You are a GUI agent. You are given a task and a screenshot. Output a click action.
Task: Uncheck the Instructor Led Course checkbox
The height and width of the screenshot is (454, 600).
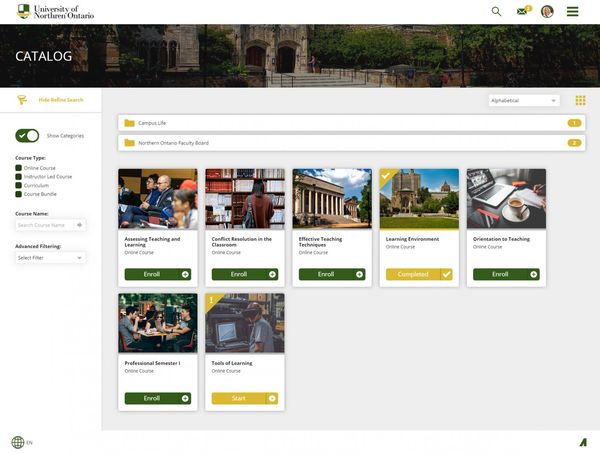point(18,176)
